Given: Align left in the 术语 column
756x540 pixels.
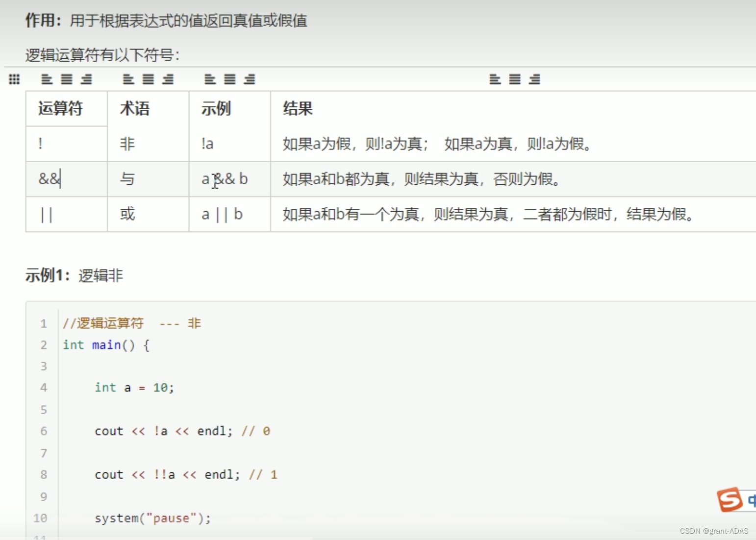Looking at the screenshot, I should click(x=128, y=79).
